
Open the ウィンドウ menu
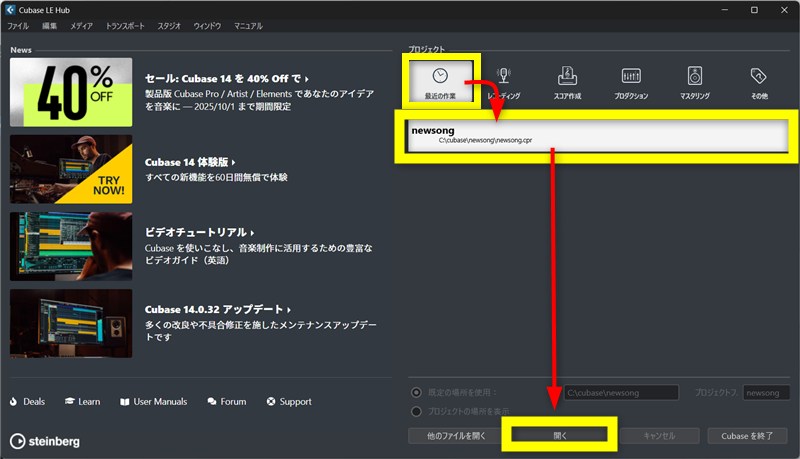click(x=207, y=26)
